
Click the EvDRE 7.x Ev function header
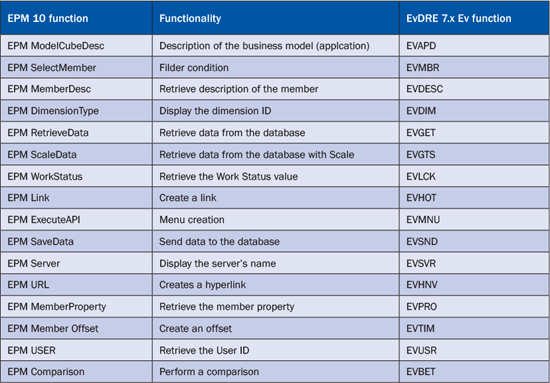(474, 18)
